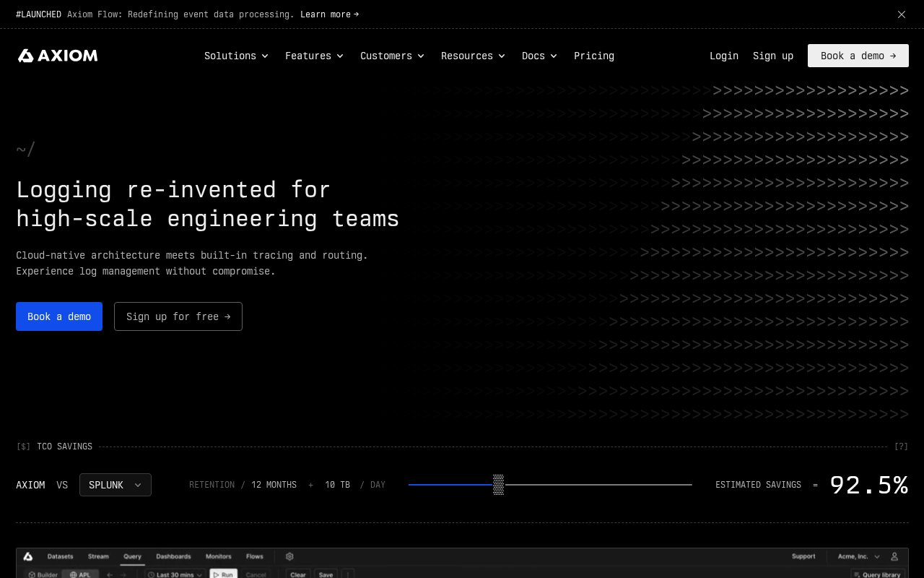Open the Last 30 mins time range dropdown

(174, 574)
